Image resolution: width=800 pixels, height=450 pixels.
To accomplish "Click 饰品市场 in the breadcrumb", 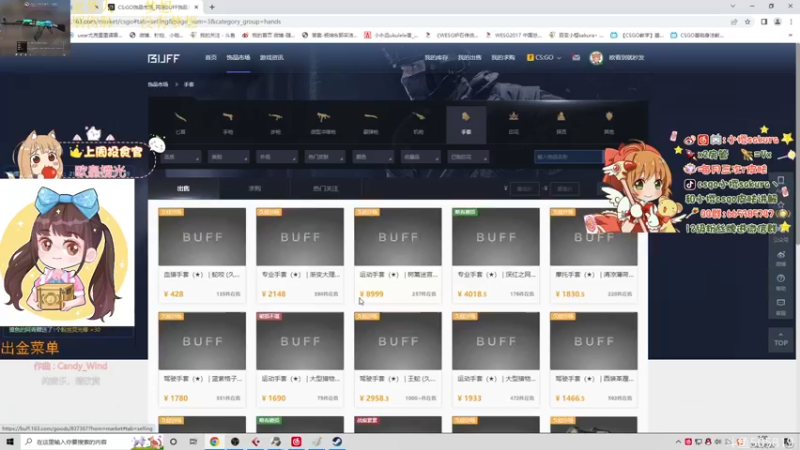I will pyautogui.click(x=158, y=85).
